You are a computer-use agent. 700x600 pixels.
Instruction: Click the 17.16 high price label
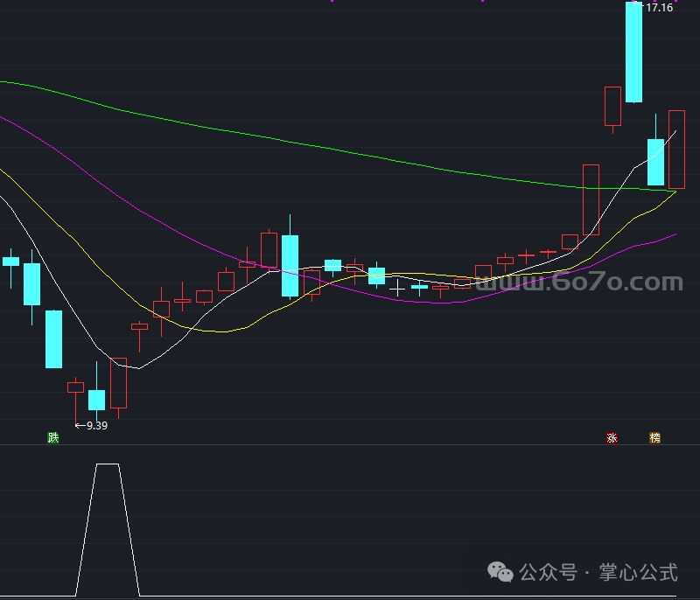click(x=659, y=8)
